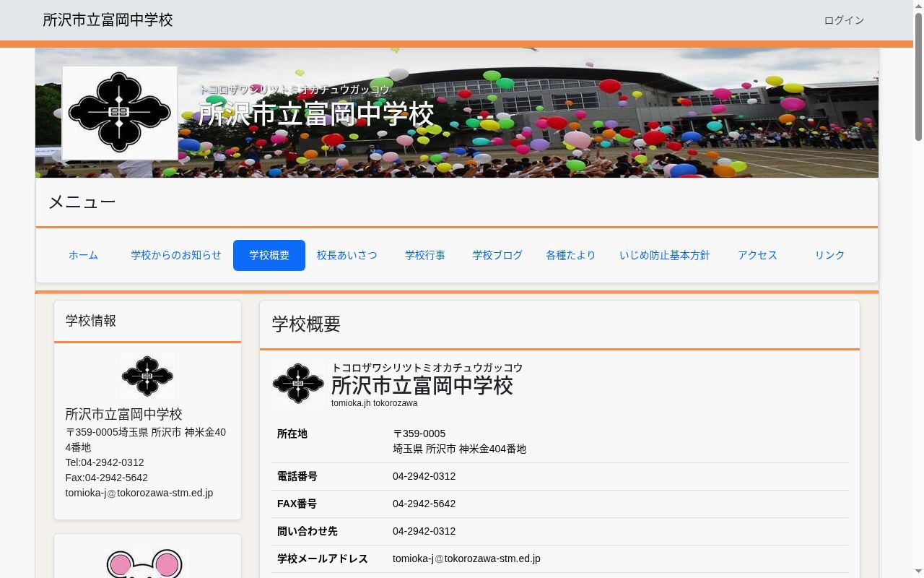Image resolution: width=924 pixels, height=578 pixels.
Task: Click the address 埼玉県 所沢市 神米金404番地
Action: click(x=459, y=449)
